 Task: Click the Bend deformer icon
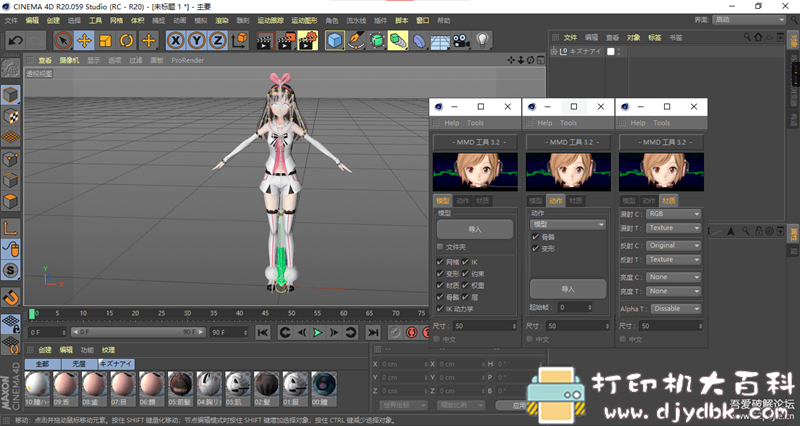click(x=419, y=40)
